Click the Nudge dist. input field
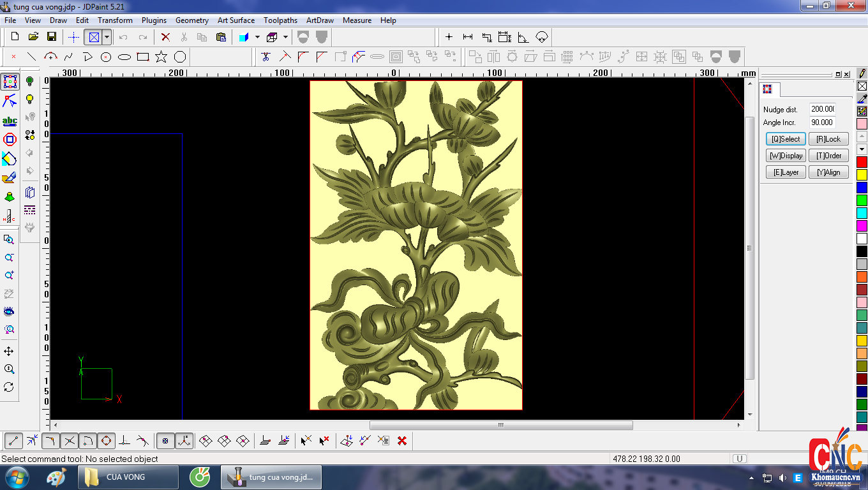The height and width of the screenshot is (490, 868). click(822, 109)
